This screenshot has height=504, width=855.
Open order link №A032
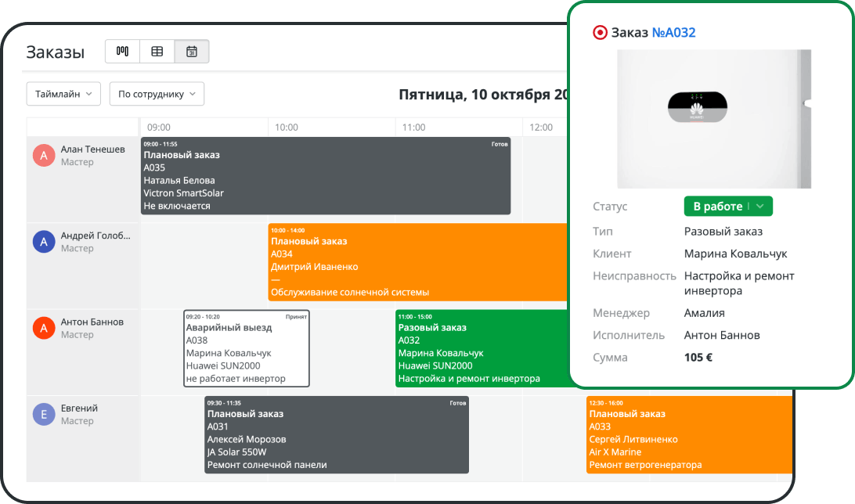(674, 33)
